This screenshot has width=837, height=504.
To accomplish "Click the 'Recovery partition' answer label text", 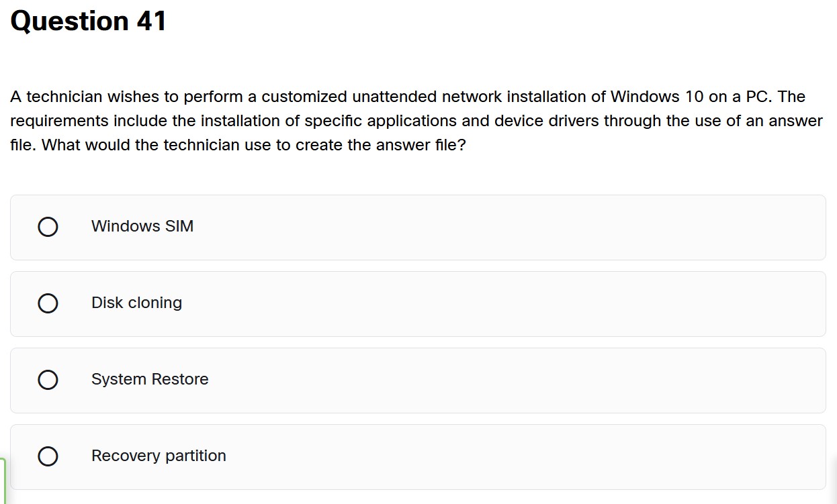I will pos(159,456).
